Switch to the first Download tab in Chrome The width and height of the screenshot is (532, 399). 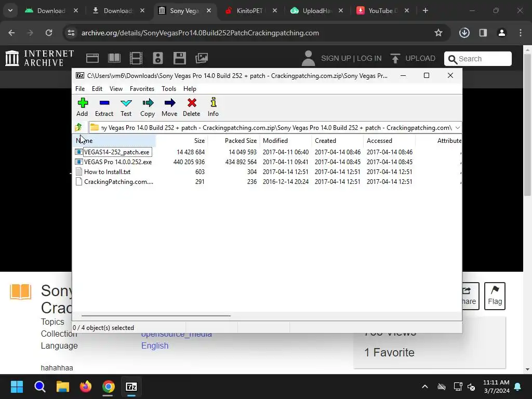point(51,10)
